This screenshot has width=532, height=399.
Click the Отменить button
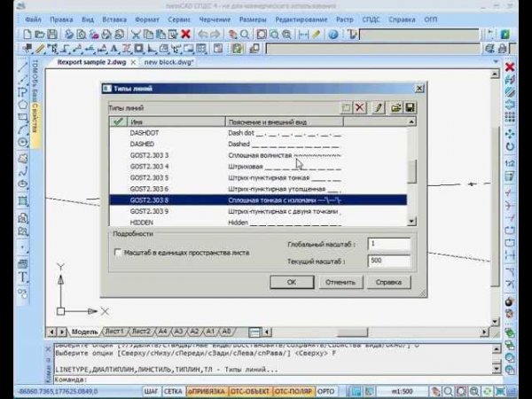(x=340, y=282)
